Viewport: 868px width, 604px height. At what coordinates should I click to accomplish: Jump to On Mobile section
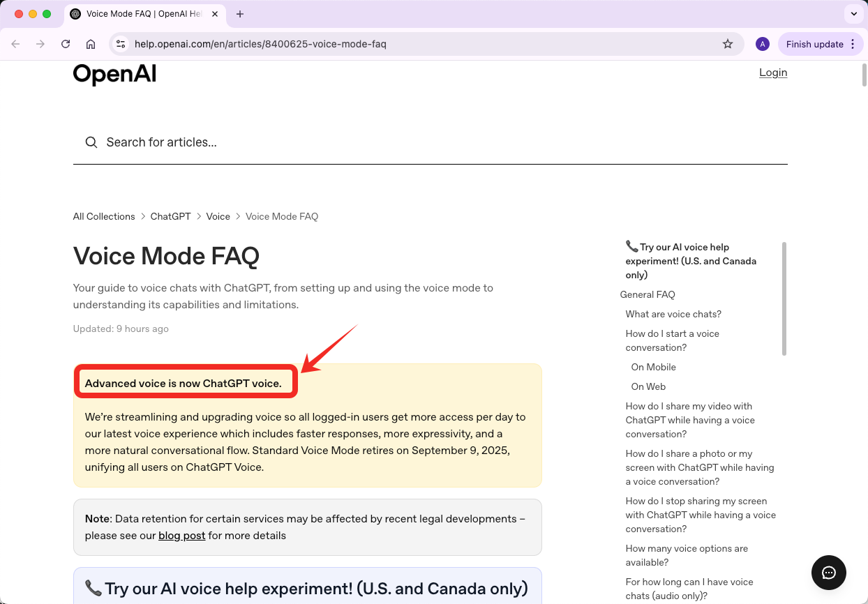click(x=653, y=367)
